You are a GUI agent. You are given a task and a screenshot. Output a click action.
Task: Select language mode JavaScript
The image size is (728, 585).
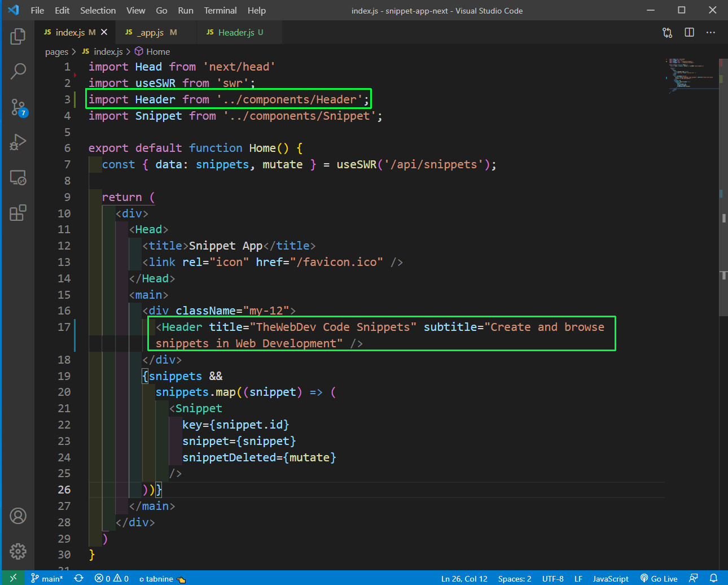611,579
